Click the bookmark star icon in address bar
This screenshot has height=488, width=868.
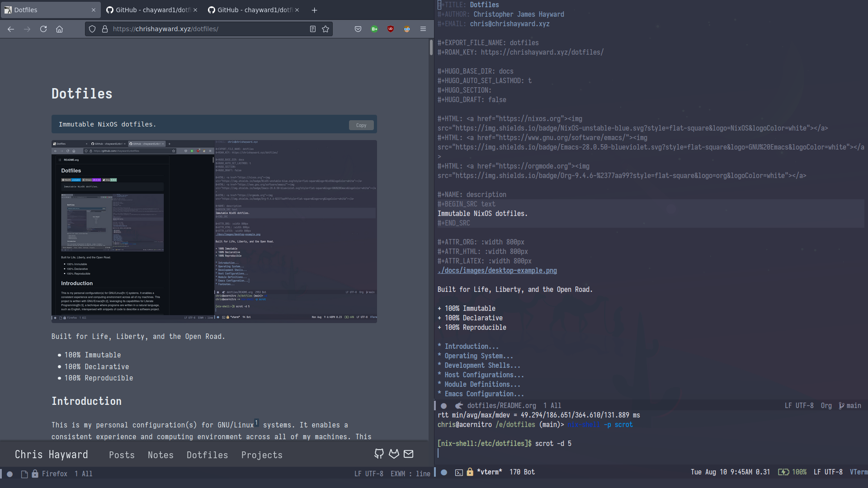click(x=325, y=29)
